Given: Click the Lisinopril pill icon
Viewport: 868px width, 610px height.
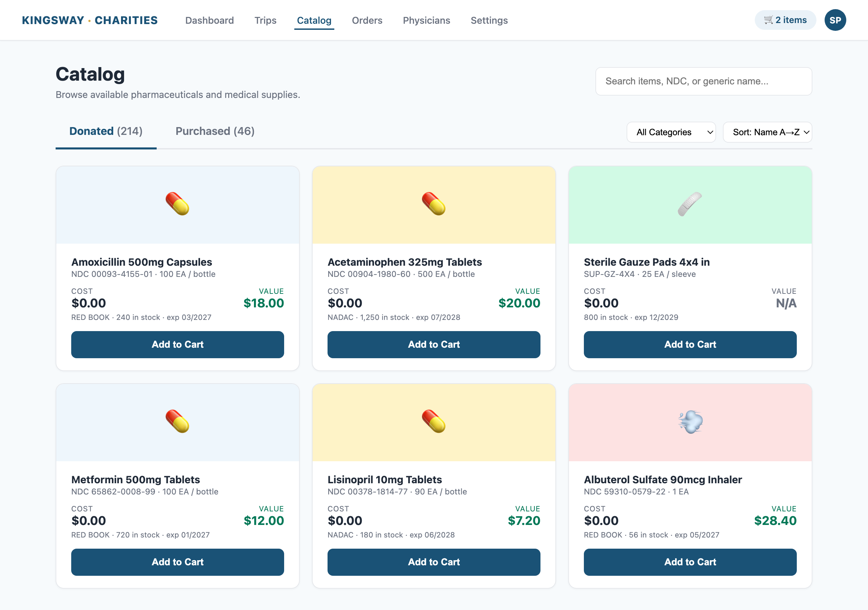Looking at the screenshot, I should (434, 421).
